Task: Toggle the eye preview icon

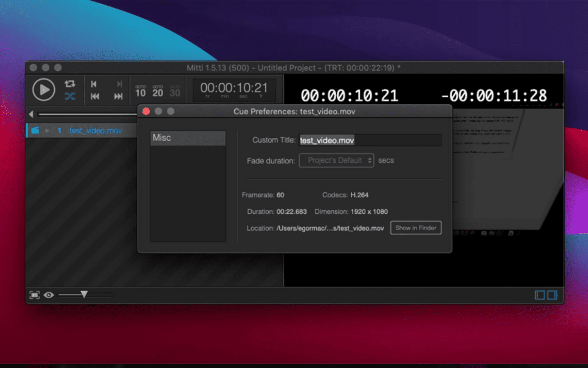Action: pos(49,295)
